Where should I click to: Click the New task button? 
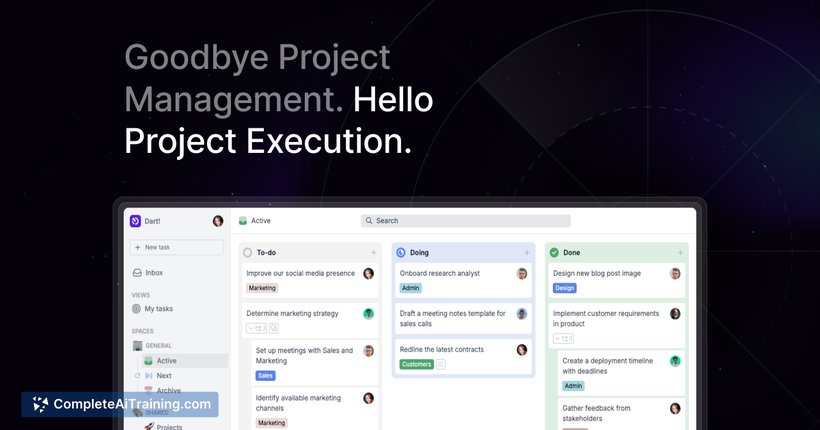tap(177, 247)
